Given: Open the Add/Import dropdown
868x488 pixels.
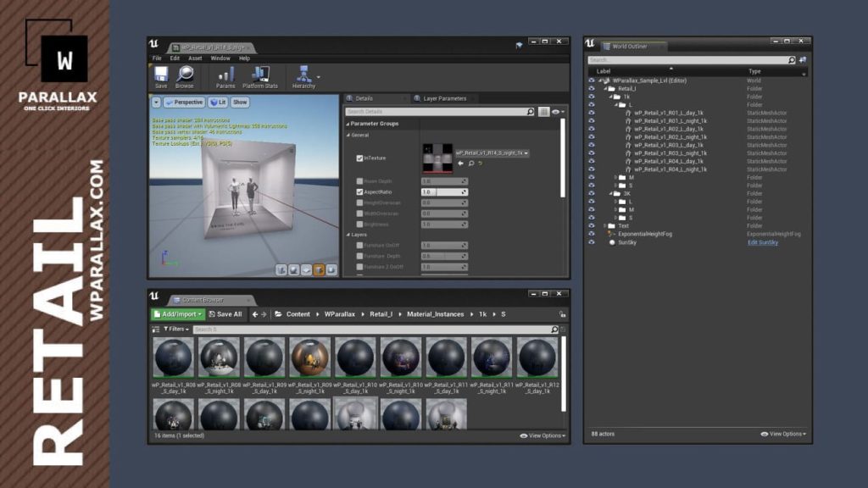Looking at the screenshot, I should click(x=178, y=314).
